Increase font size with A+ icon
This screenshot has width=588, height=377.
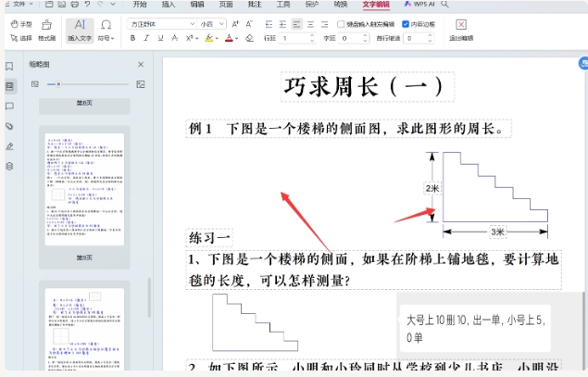(x=235, y=24)
